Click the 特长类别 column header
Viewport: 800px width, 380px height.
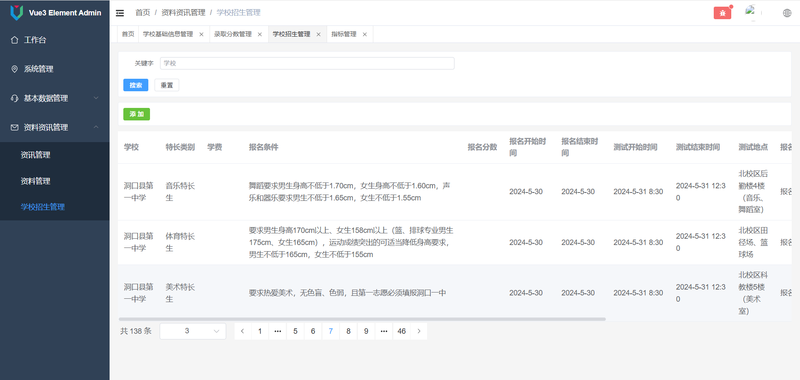tap(180, 147)
